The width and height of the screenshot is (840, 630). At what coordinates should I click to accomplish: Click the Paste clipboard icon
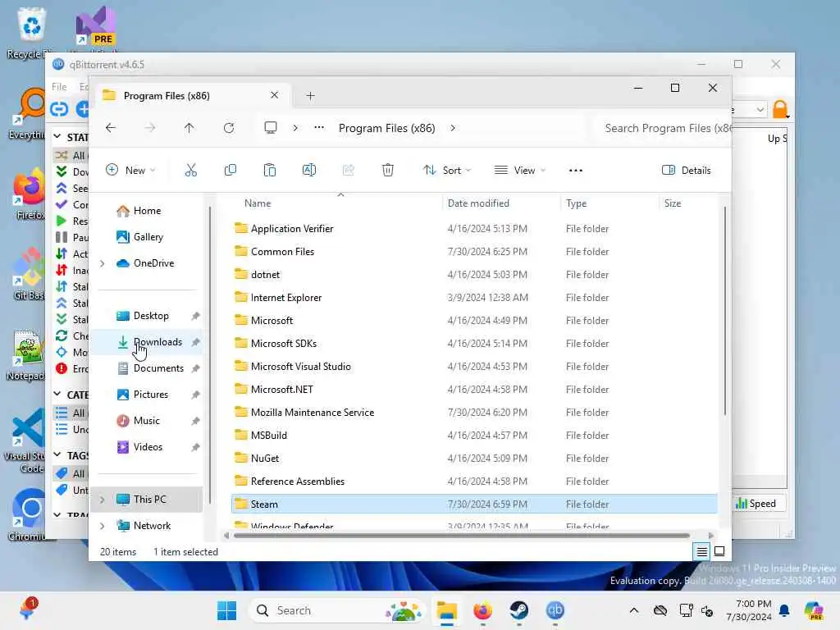[x=269, y=171]
